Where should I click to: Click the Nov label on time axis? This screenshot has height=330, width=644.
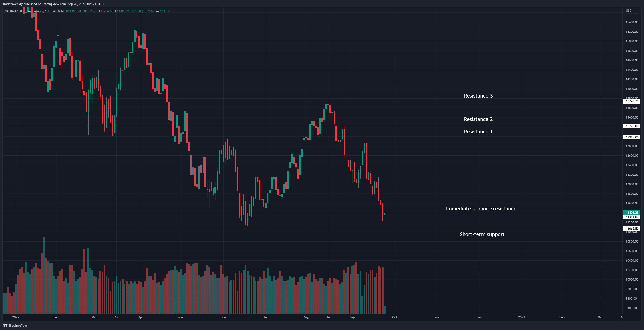pyautogui.click(x=437, y=317)
